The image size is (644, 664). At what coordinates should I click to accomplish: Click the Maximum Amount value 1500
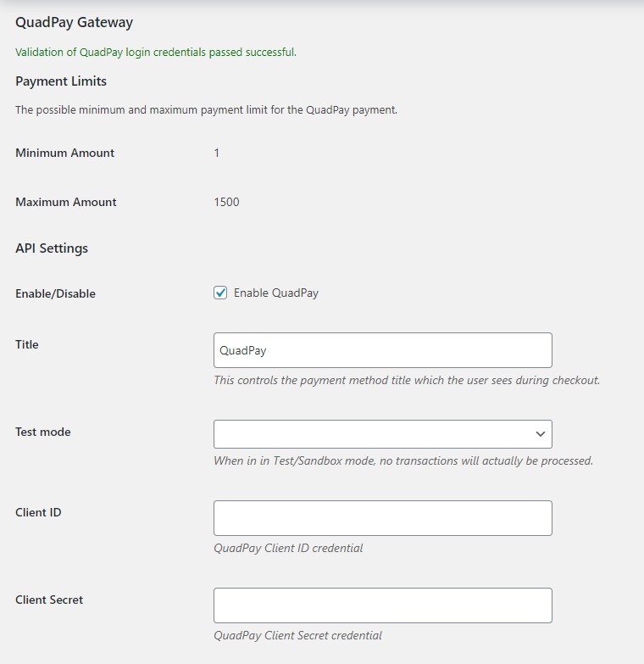(226, 202)
